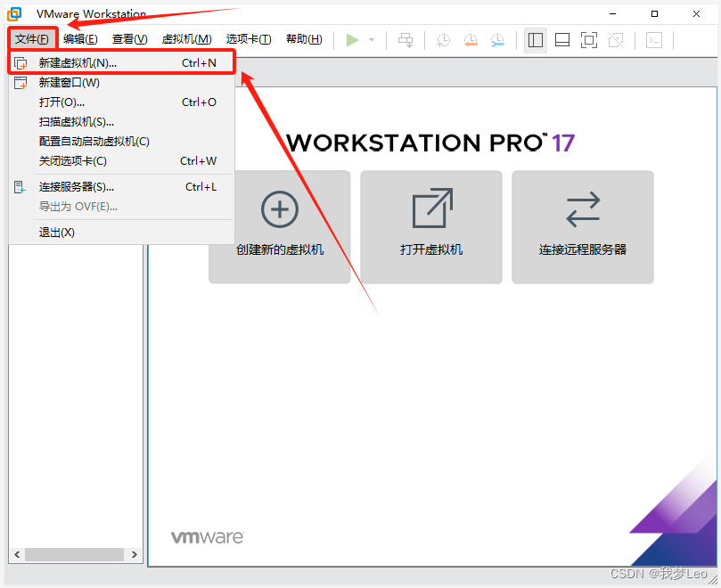This screenshot has height=588, width=721.
Task: Choose 新建窗口(W) from file menu
Action: (122, 83)
